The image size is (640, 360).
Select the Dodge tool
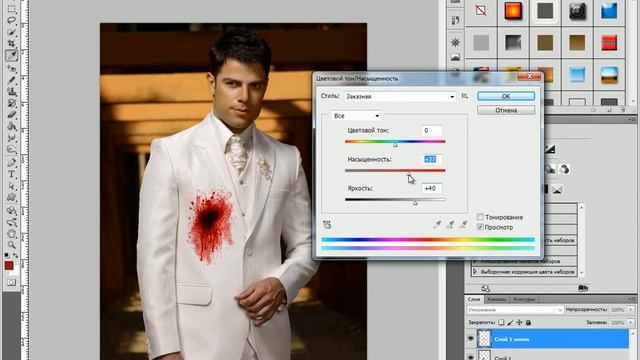[11, 149]
